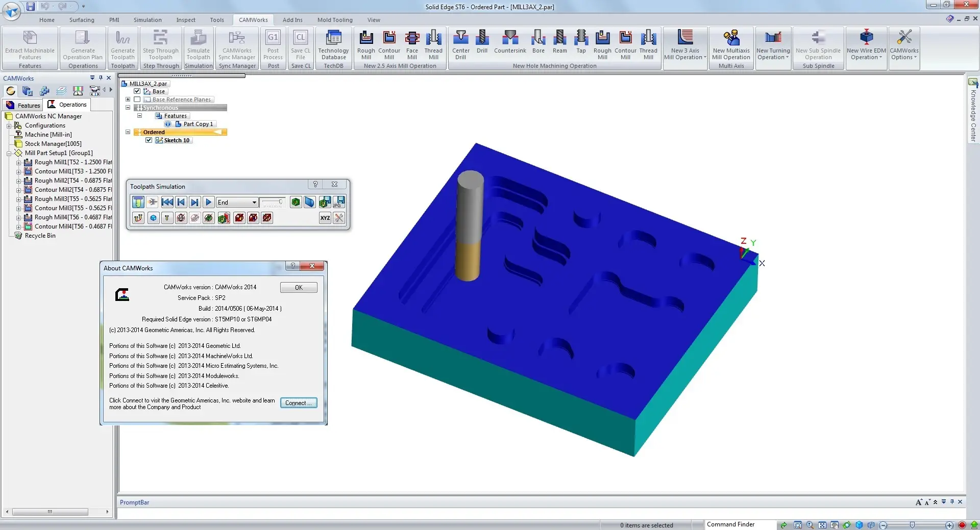
Task: Click the Fit view icon in status bar
Action: (822, 525)
